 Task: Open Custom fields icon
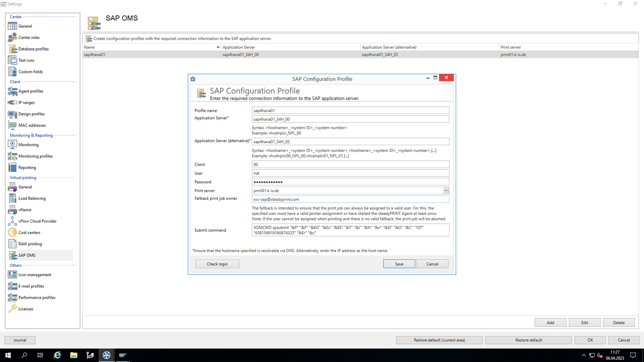(13, 72)
